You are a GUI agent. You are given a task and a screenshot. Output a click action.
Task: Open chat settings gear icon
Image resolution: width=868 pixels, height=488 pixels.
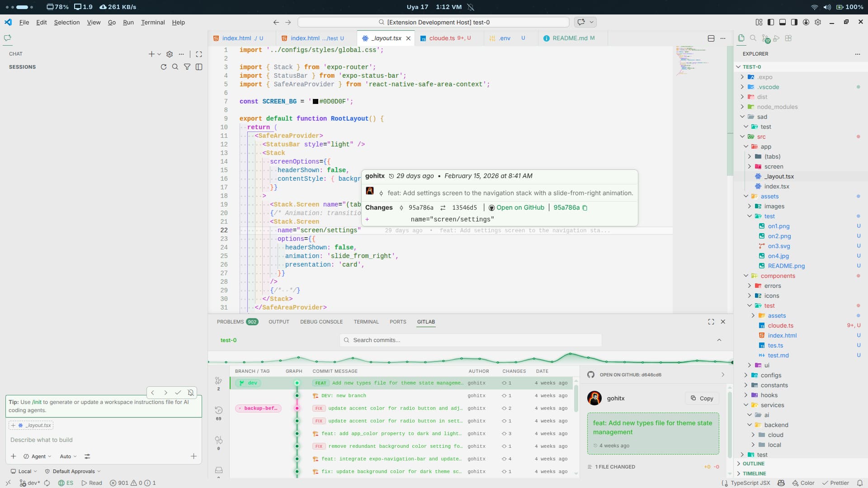pyautogui.click(x=170, y=54)
